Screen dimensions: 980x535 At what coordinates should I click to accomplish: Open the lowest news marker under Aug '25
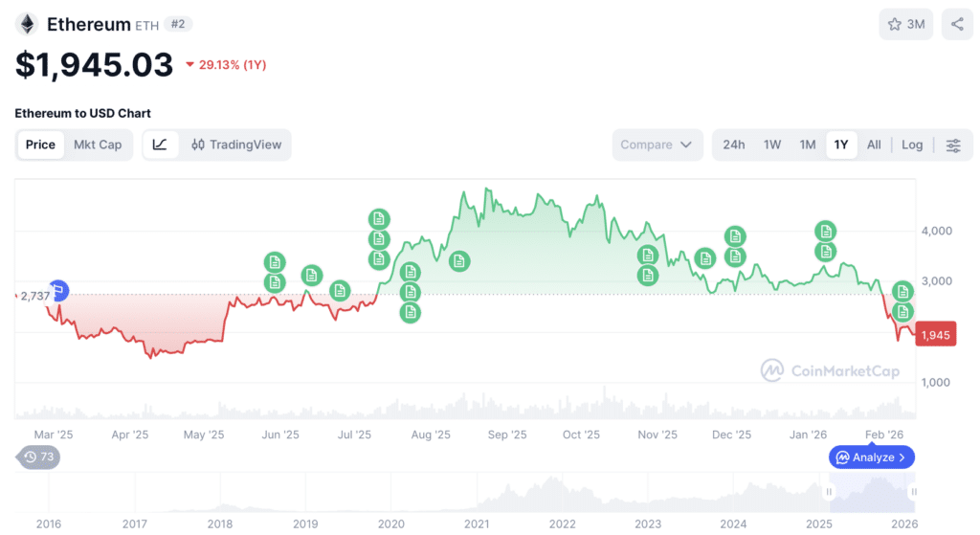pyautogui.click(x=410, y=313)
